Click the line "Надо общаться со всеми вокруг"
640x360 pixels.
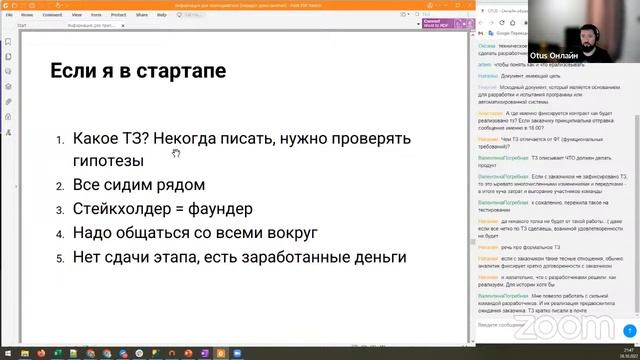click(195, 233)
